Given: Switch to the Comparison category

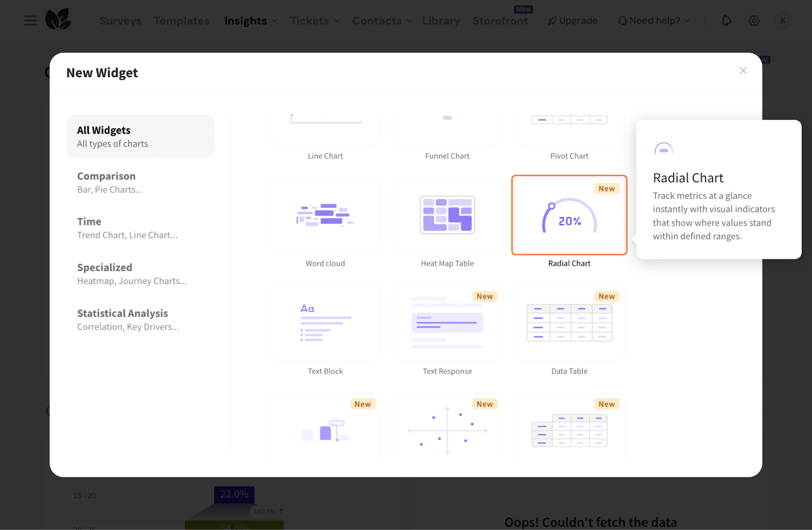Looking at the screenshot, I should click(140, 183).
